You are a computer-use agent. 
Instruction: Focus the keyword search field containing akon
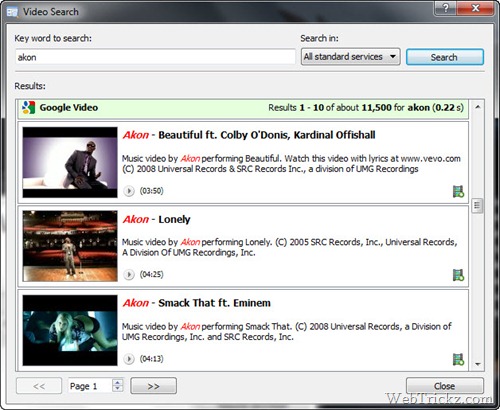click(155, 57)
